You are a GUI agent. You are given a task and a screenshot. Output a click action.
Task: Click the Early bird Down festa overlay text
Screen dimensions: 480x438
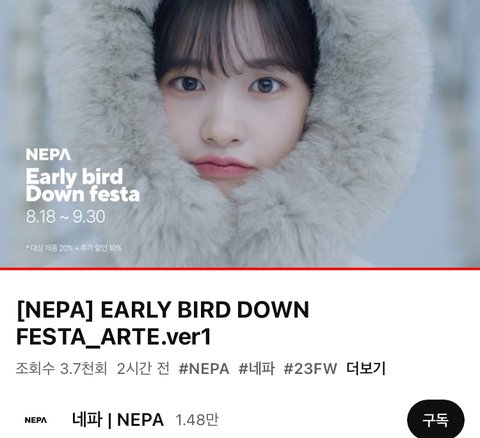coord(82,185)
